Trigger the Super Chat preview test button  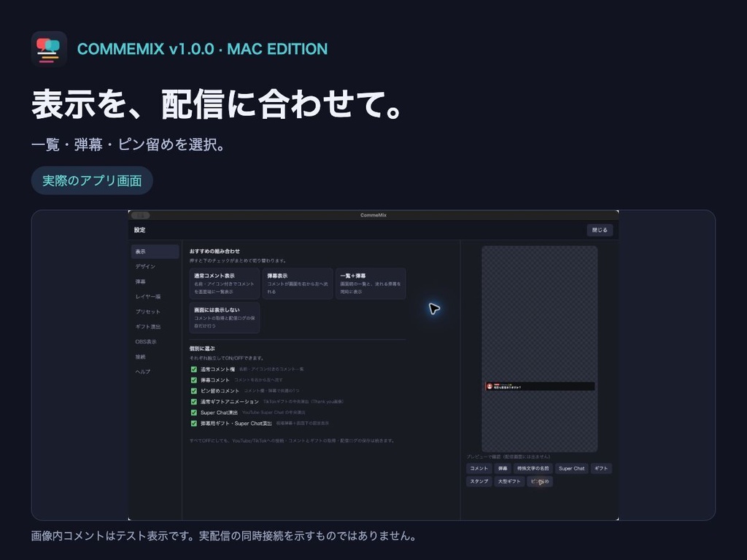tap(572, 469)
